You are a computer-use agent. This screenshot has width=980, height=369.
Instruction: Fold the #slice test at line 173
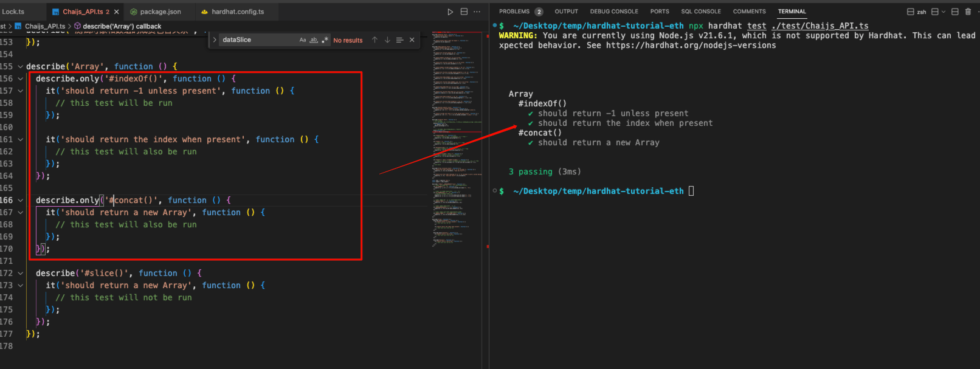(x=21, y=286)
